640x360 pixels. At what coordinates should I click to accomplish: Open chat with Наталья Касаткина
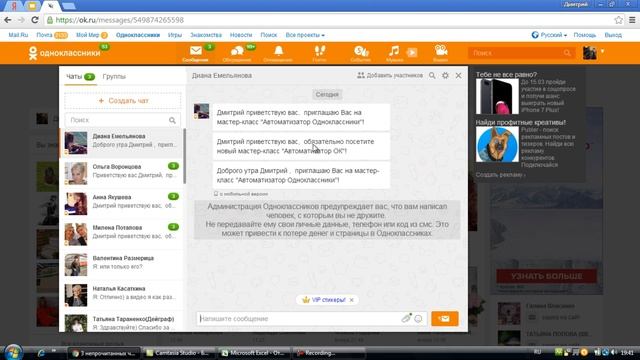(x=122, y=295)
